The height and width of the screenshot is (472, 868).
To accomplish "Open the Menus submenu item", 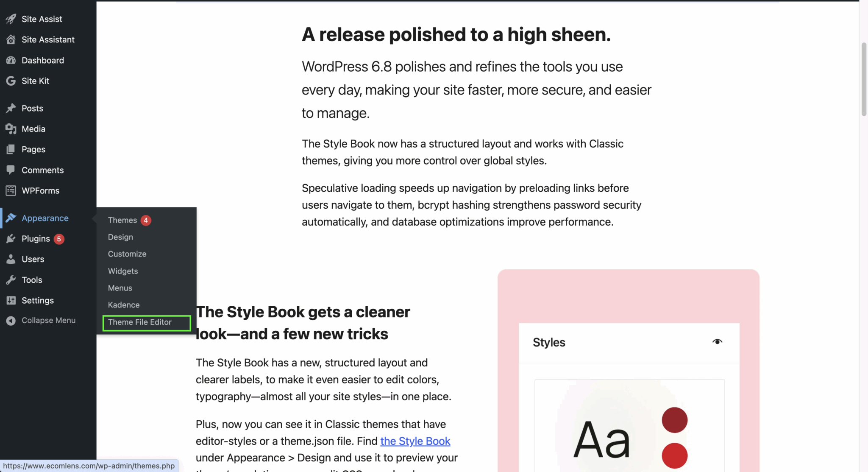I will coord(120,288).
